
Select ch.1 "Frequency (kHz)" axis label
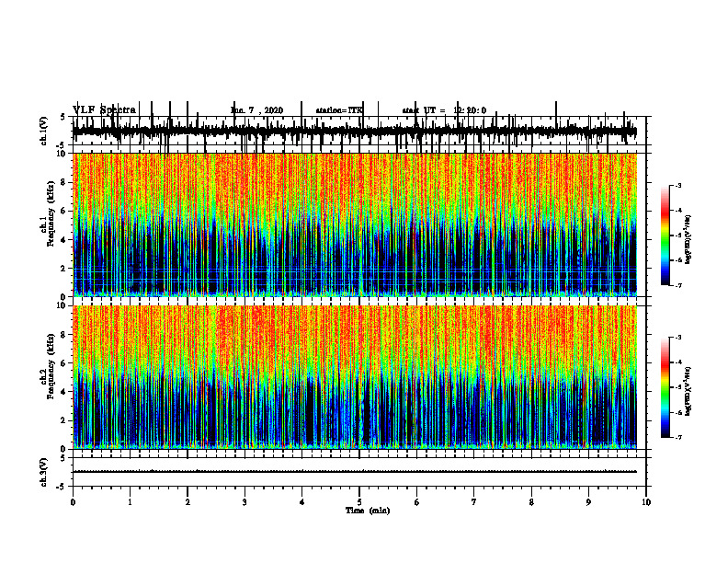click(51, 213)
